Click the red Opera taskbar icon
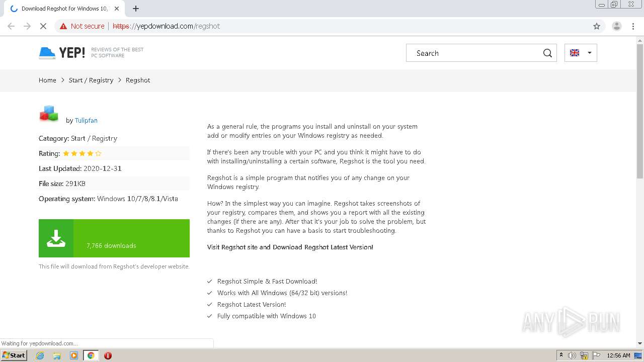 pyautogui.click(x=108, y=355)
